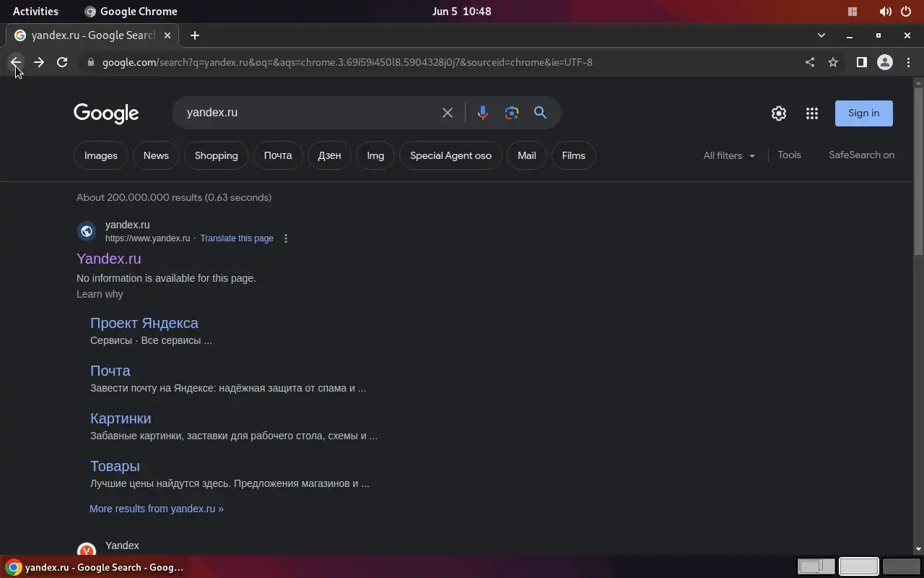
Task: Click the red Yandex favicon
Action: [87, 551]
